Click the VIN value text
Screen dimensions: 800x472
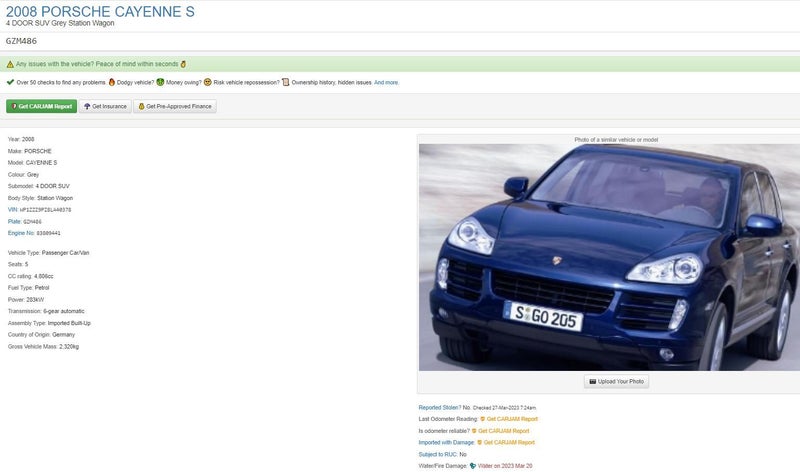(45, 210)
